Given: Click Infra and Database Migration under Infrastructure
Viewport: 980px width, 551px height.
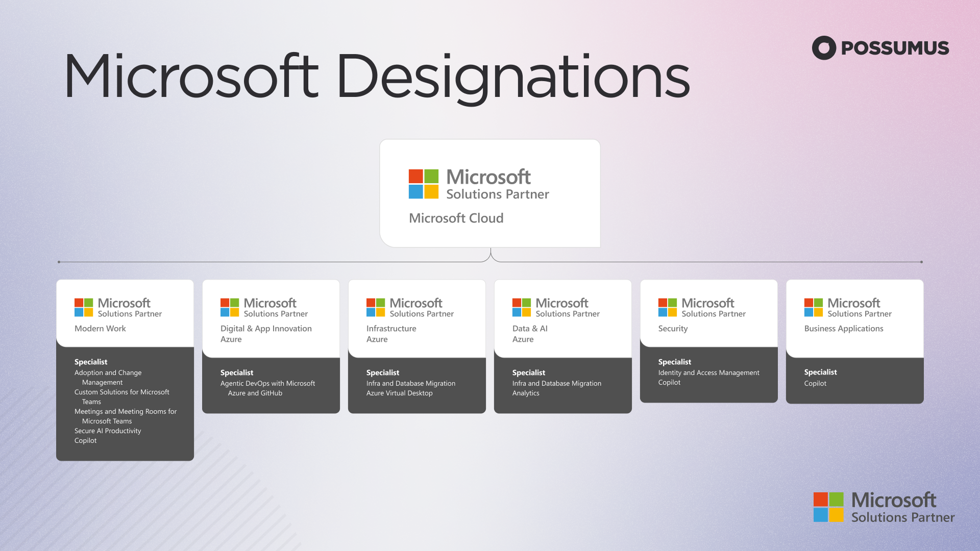Looking at the screenshot, I should click(x=411, y=384).
